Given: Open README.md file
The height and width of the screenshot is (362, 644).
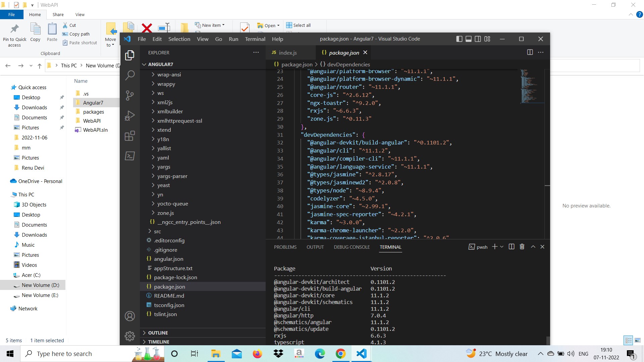Looking at the screenshot, I should point(169,296).
